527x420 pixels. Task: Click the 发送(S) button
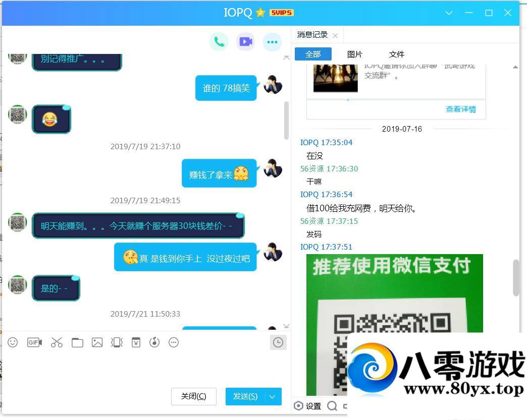pos(246,396)
